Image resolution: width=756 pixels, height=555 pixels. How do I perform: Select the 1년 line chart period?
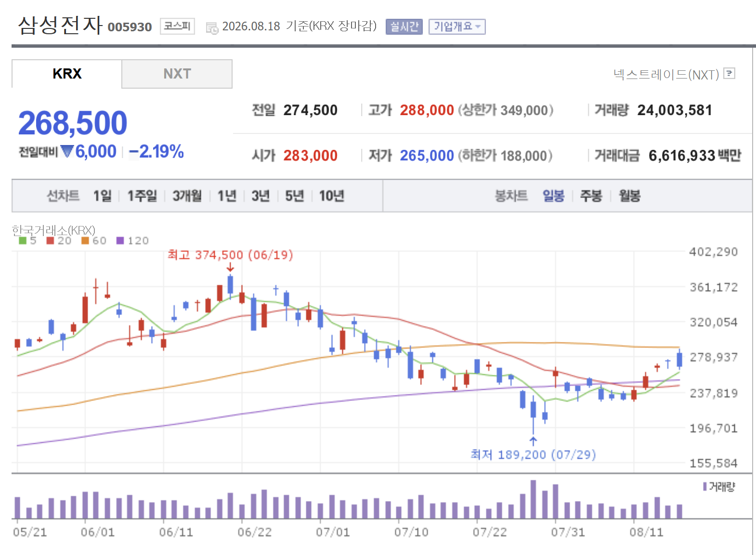tap(227, 196)
